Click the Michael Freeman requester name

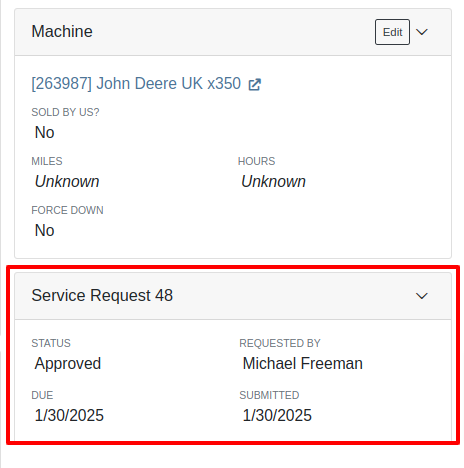click(x=303, y=363)
